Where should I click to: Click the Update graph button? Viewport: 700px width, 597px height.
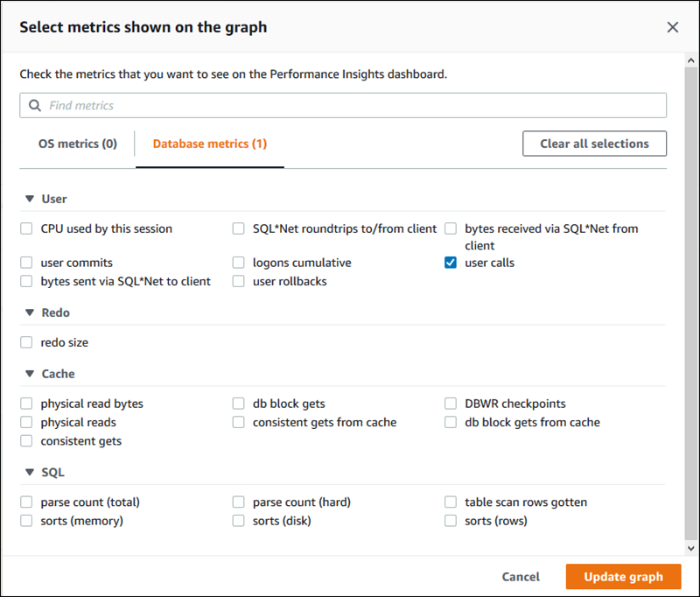[623, 577]
